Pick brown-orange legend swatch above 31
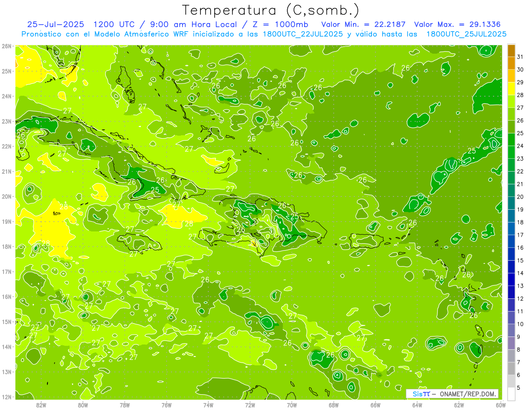The width and height of the screenshot is (532, 411). [511, 51]
